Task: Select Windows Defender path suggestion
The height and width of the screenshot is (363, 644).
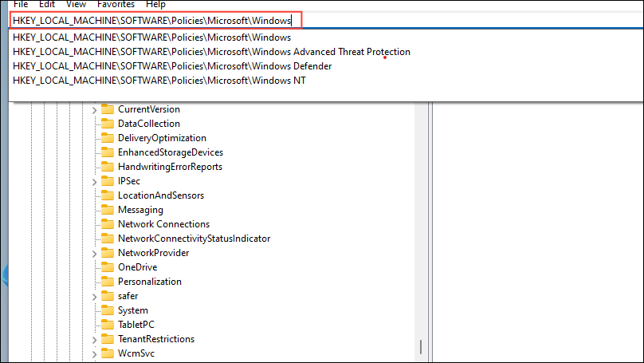Action: pos(172,66)
